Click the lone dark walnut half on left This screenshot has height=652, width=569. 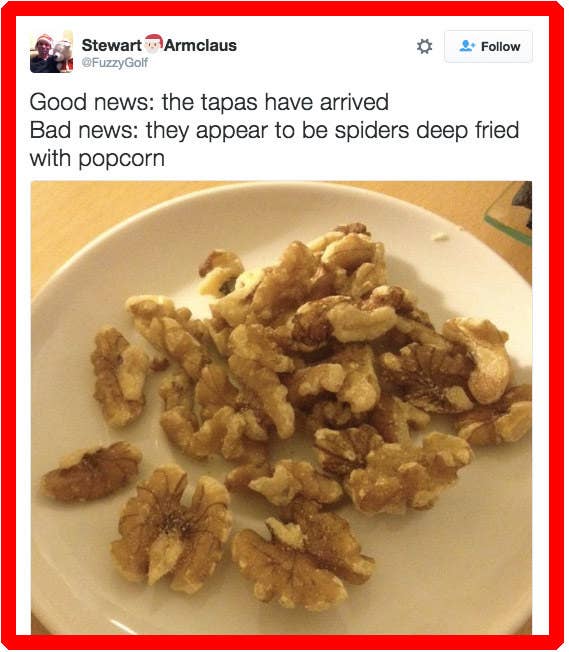tap(91, 471)
